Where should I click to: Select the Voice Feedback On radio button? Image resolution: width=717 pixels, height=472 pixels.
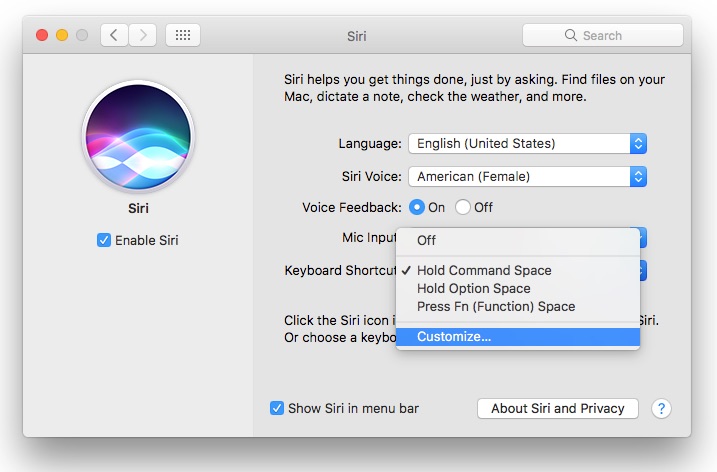click(x=417, y=208)
